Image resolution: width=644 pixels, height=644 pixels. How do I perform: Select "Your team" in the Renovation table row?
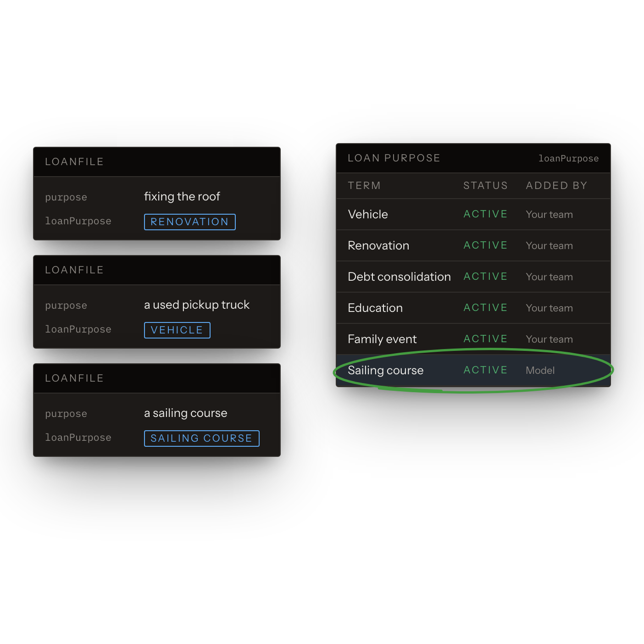point(549,246)
